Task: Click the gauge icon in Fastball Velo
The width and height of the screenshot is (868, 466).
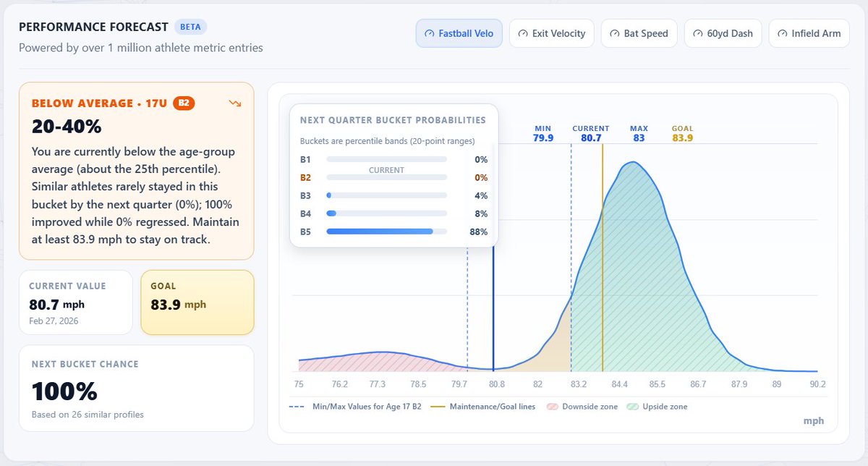Action: [x=429, y=34]
